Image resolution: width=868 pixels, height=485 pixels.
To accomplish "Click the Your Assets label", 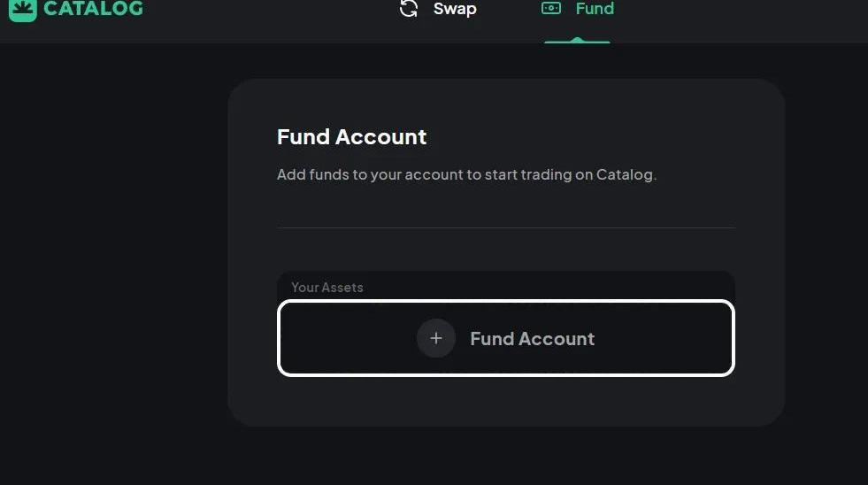I will click(327, 288).
